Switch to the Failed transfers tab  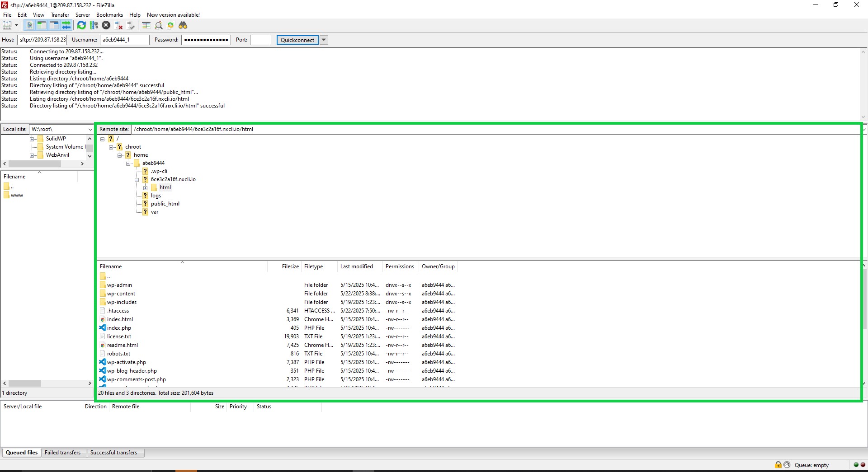coord(63,453)
